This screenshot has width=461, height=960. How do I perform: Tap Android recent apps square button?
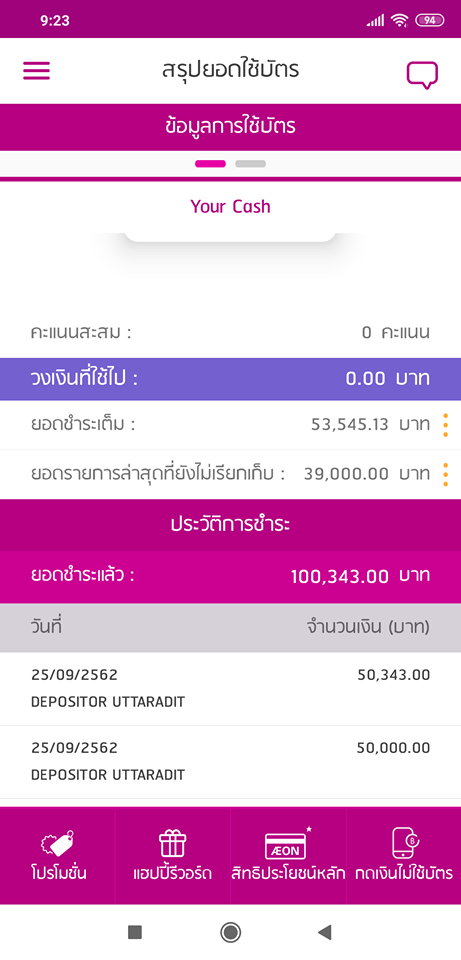coord(135,932)
